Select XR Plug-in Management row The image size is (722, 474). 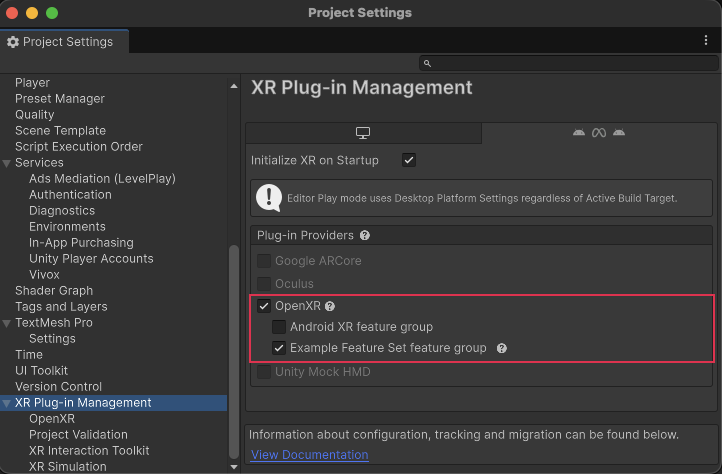pos(113,403)
